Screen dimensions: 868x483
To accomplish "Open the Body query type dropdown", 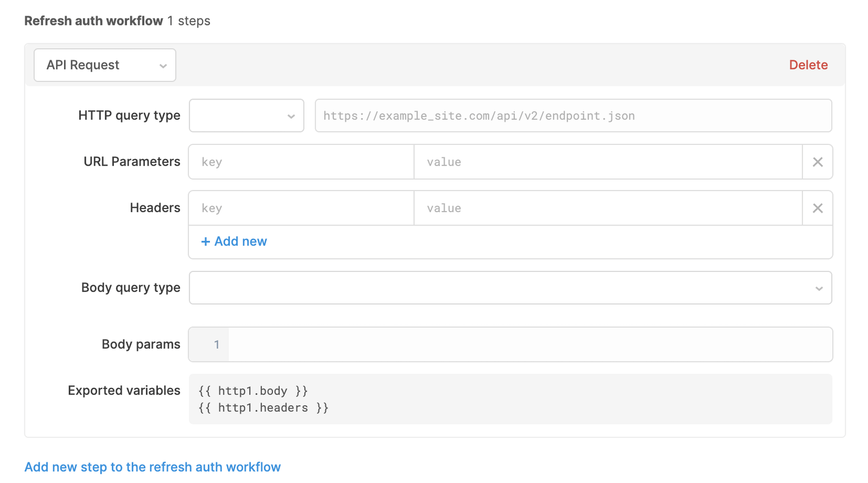I will [x=510, y=288].
